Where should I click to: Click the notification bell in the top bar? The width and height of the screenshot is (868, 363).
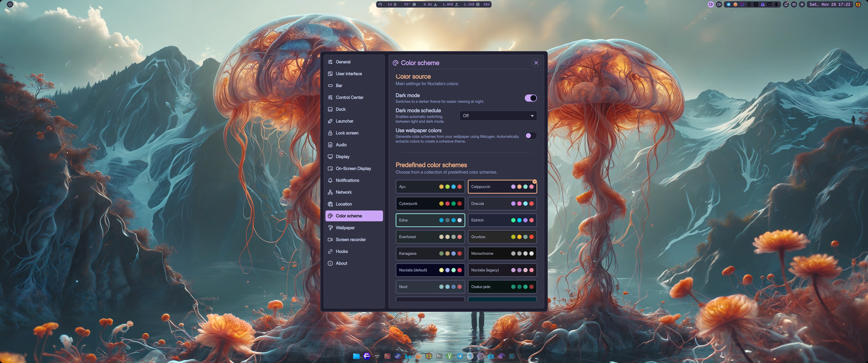pyautogui.click(x=786, y=5)
